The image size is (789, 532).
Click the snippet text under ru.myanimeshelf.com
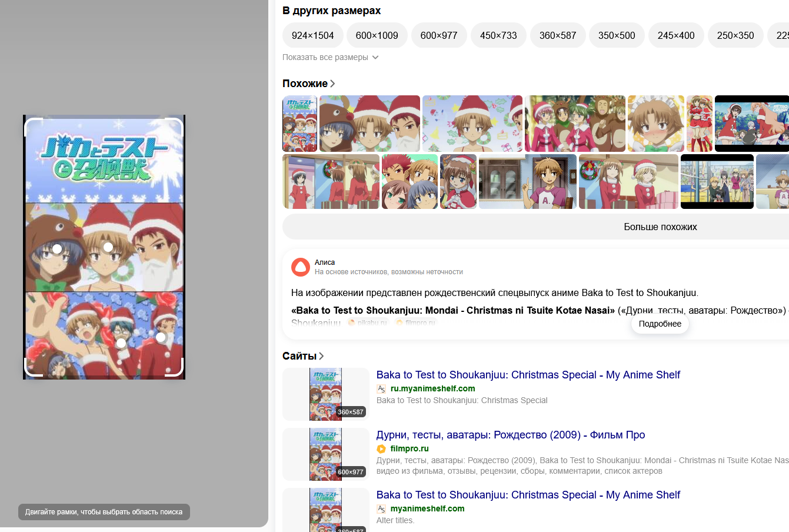(x=462, y=400)
